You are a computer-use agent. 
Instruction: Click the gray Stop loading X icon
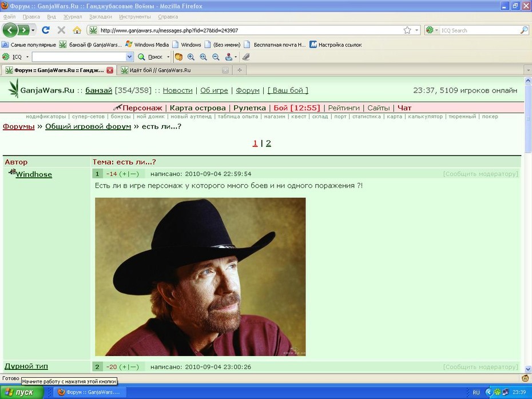click(x=61, y=30)
